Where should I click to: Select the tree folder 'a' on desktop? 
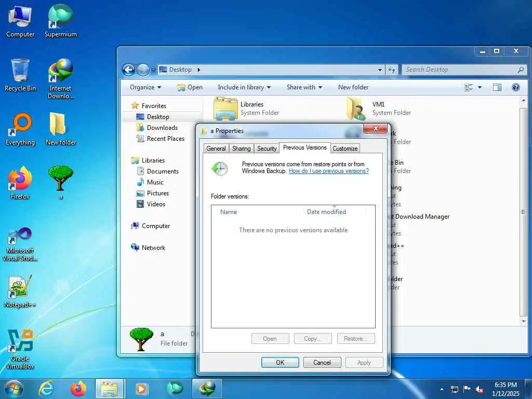(x=60, y=183)
